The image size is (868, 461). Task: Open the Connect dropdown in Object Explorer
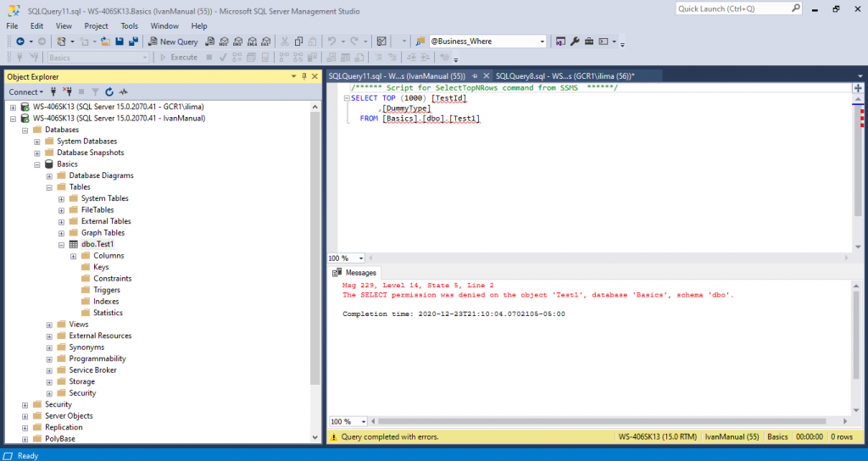(25, 92)
